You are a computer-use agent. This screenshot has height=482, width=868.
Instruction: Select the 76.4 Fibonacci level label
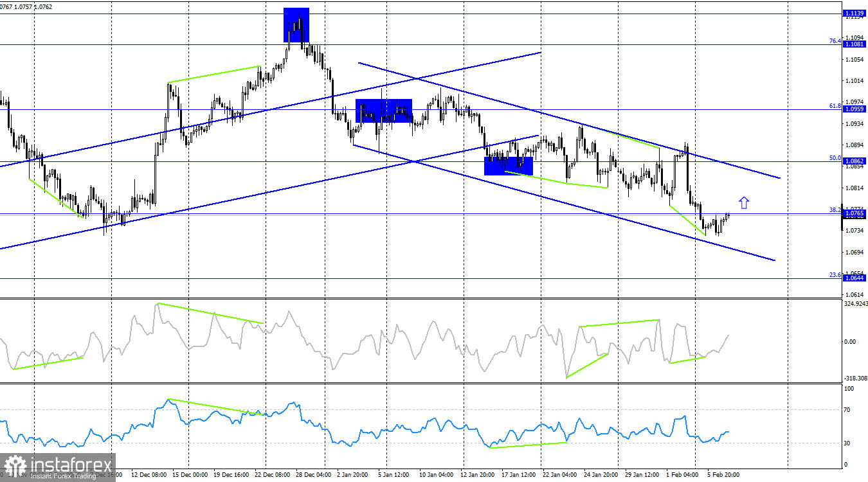835,41
